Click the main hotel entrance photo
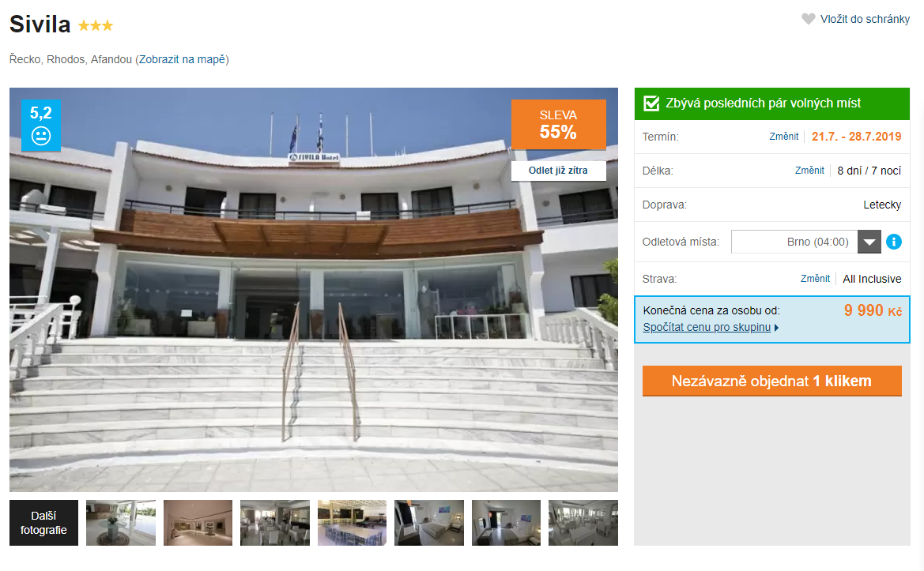Viewport: 924px width, 571px height. 314,290
